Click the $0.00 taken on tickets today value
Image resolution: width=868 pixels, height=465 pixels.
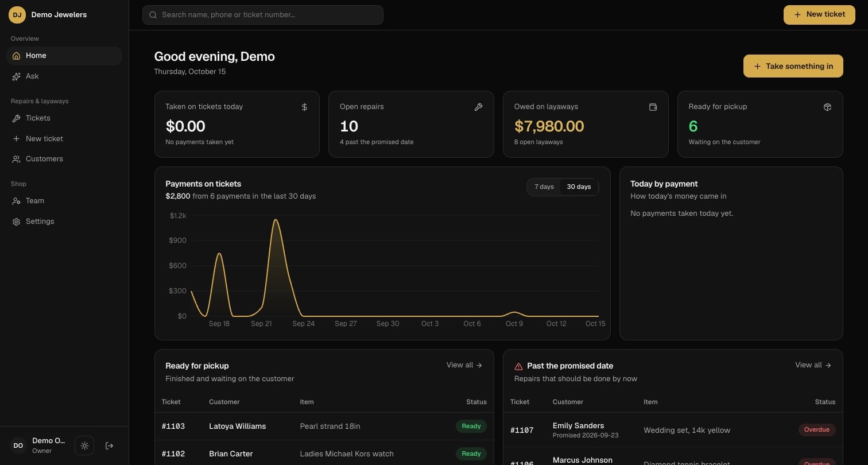point(185,126)
